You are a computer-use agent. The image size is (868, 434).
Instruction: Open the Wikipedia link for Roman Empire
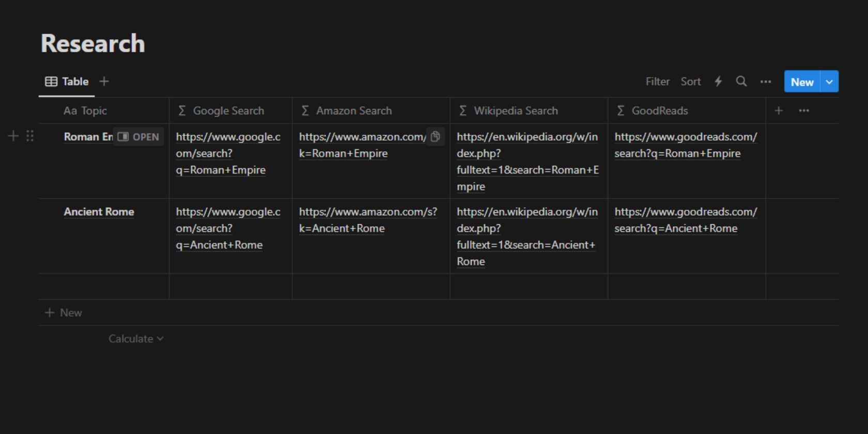coord(527,161)
